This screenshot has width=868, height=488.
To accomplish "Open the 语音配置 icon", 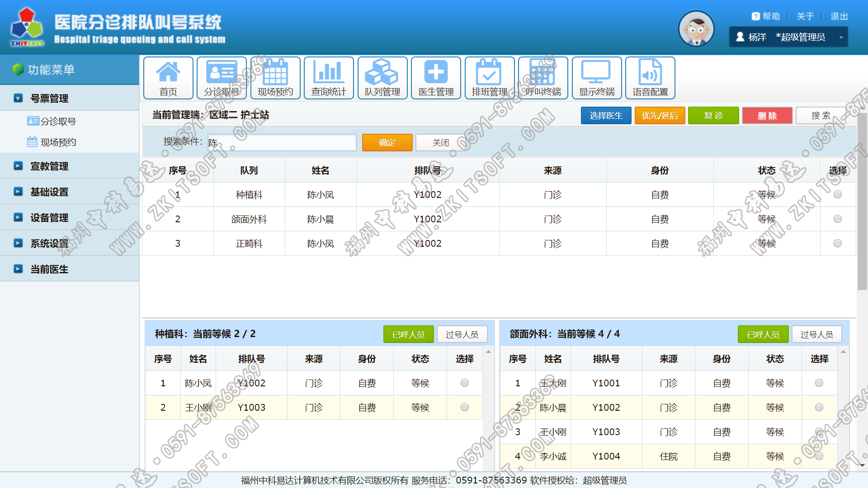I will (650, 77).
